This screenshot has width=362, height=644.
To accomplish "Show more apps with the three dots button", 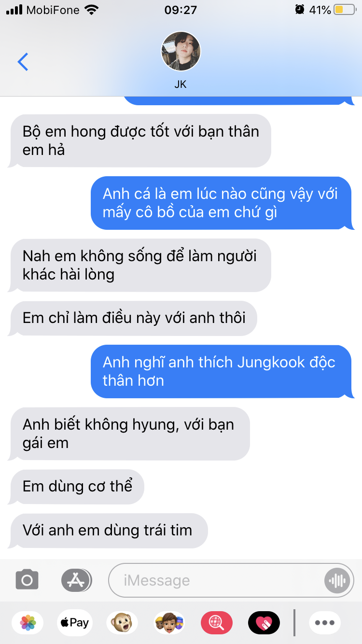I will coord(325,623).
